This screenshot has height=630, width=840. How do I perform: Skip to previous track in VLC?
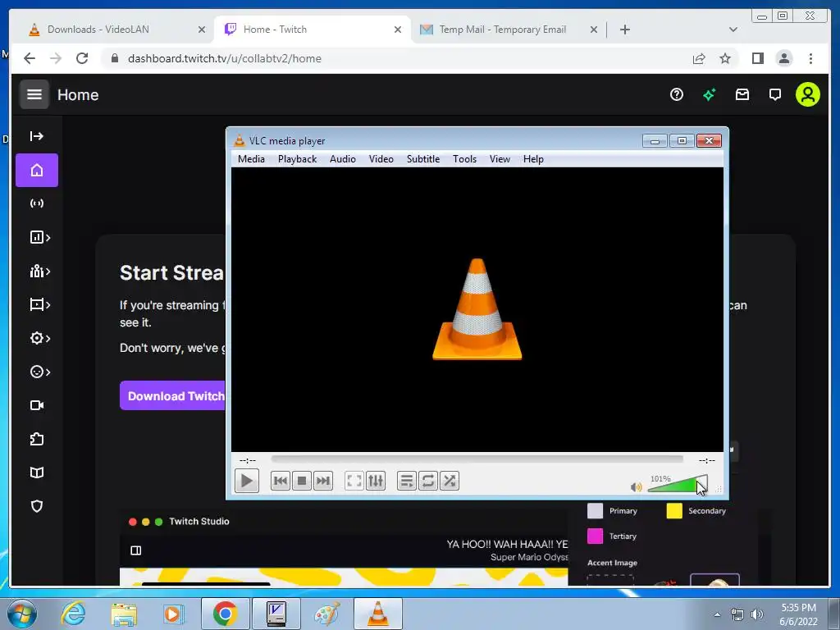pyautogui.click(x=281, y=481)
